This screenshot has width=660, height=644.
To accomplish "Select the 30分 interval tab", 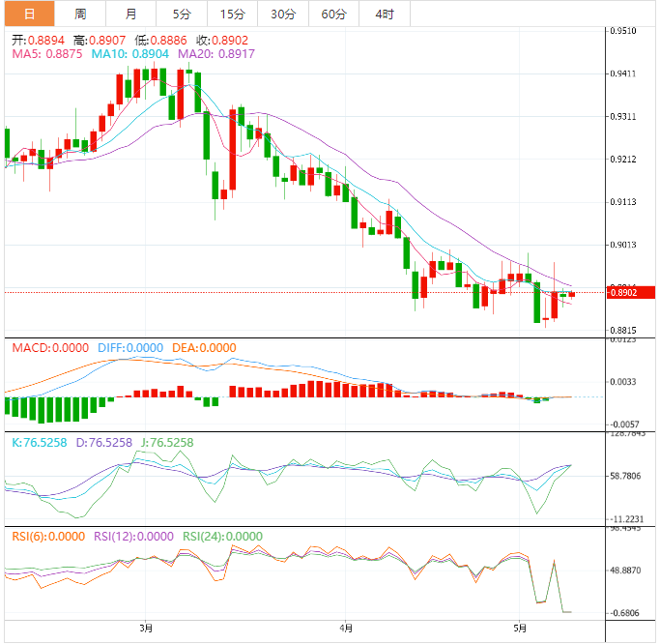I will (283, 14).
